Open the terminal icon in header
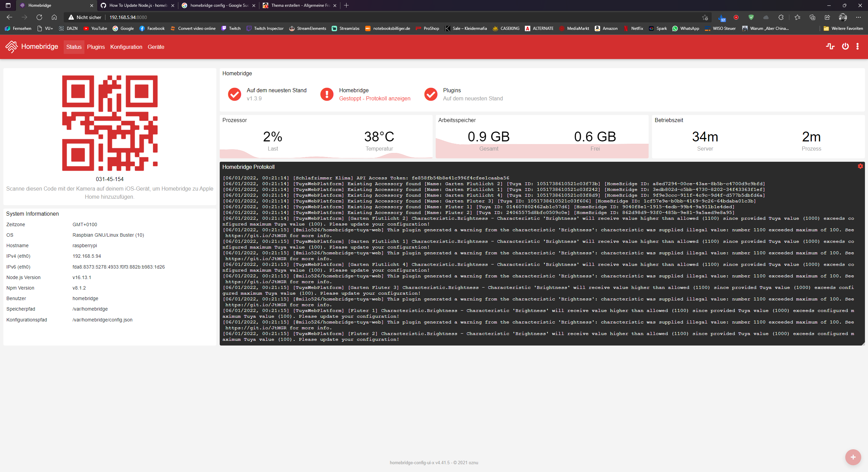The height and width of the screenshot is (472, 868). [x=830, y=46]
